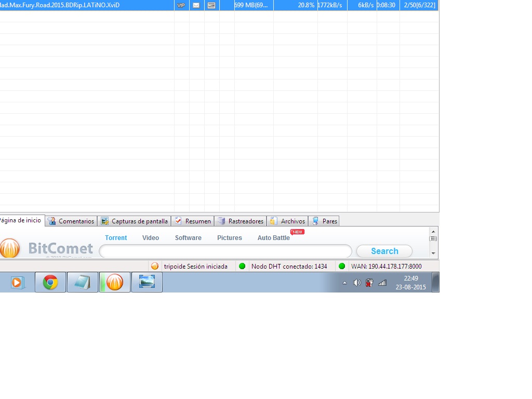Click the 699 MB size cell
The height and width of the screenshot is (399, 532).
click(251, 5)
